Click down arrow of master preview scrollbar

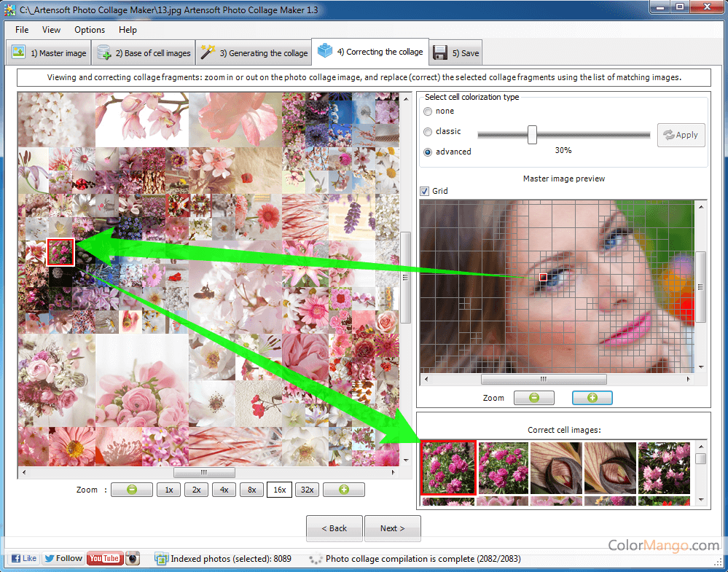[x=700, y=367]
